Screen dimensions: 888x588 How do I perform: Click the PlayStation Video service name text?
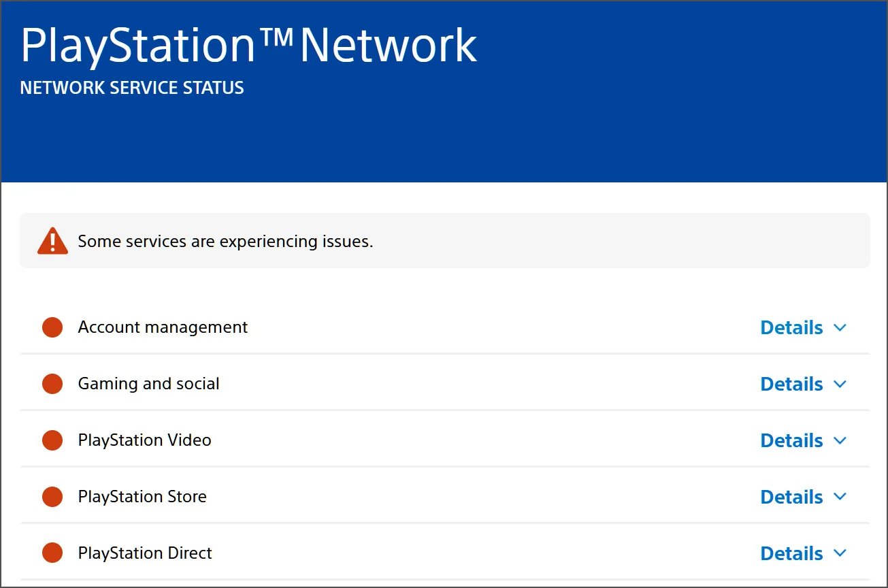(144, 440)
